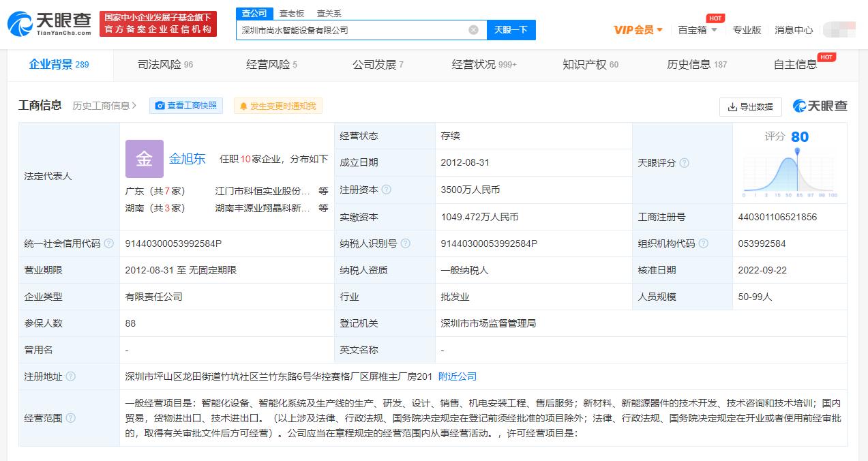Open the 经营状况 999+ tab
The height and width of the screenshot is (461, 868).
click(484, 65)
